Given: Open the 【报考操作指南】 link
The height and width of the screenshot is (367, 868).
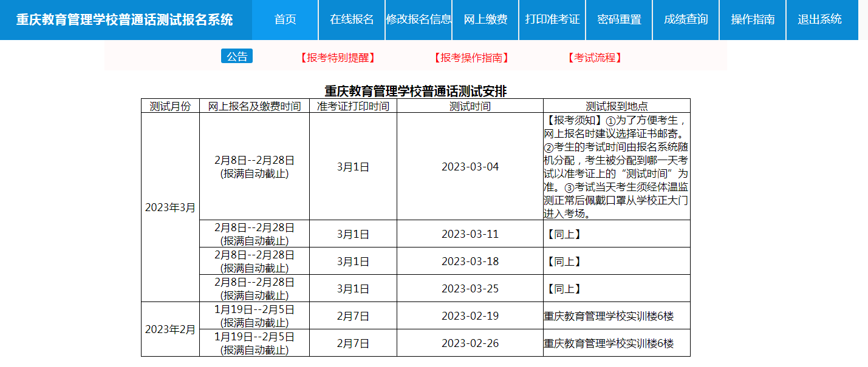Looking at the screenshot, I should click(471, 58).
